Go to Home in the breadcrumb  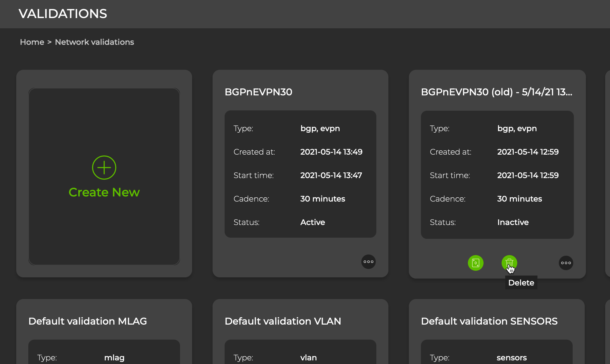32,42
